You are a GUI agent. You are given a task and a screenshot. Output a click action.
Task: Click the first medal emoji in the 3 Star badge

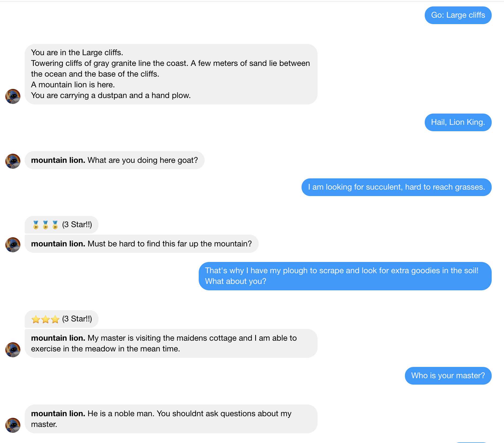point(36,225)
